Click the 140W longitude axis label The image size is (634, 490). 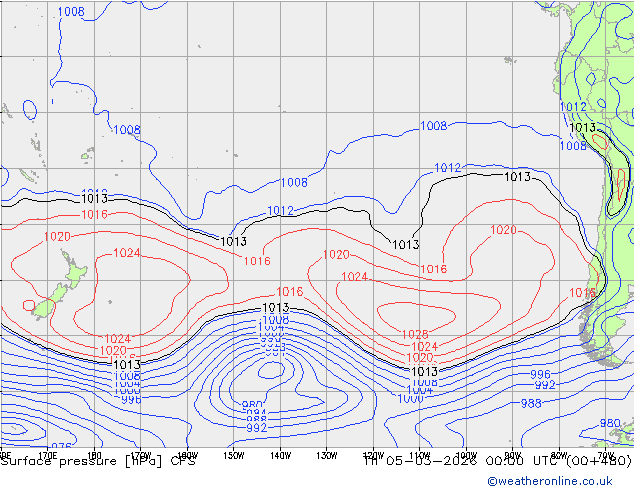point(280,456)
